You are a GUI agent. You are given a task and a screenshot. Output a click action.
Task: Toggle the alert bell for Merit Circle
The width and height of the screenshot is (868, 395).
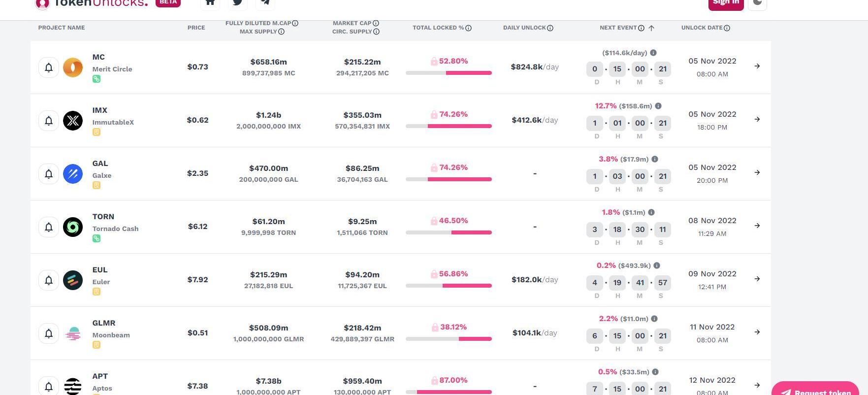49,67
